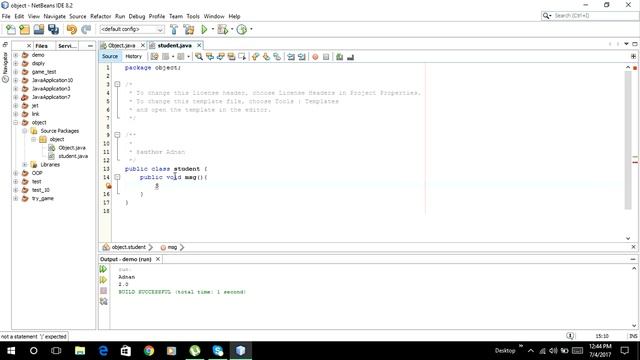The height and width of the screenshot is (360, 640).
Task: Open Skype from the taskbar
Action: [x=218, y=351]
